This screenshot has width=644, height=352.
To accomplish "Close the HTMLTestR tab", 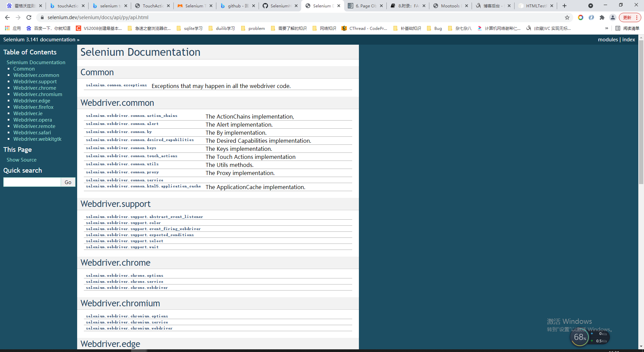I will point(552,6).
